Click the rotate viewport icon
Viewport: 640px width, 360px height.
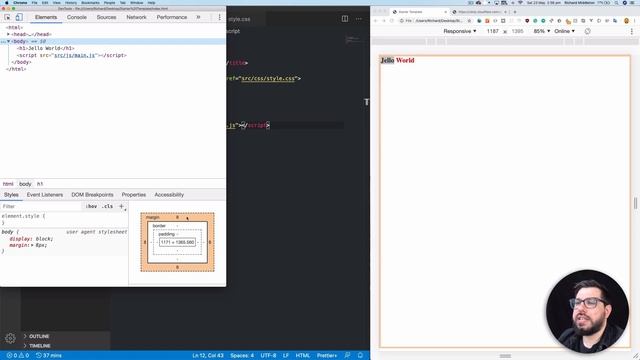tap(587, 31)
